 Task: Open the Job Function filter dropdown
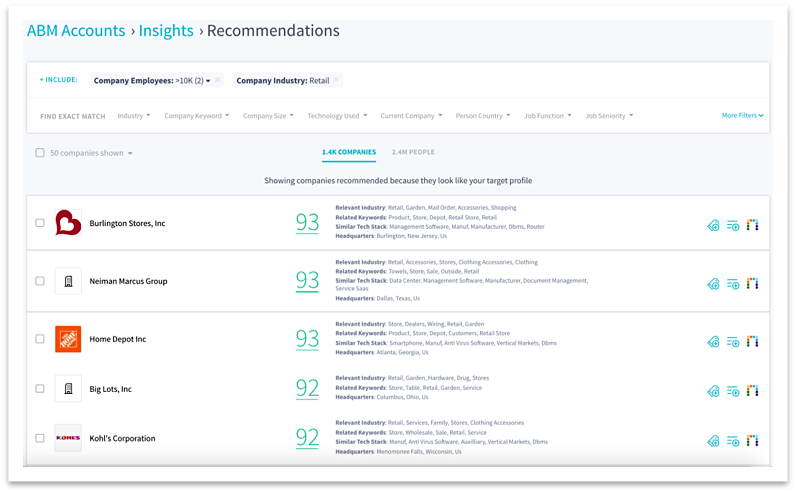[548, 116]
